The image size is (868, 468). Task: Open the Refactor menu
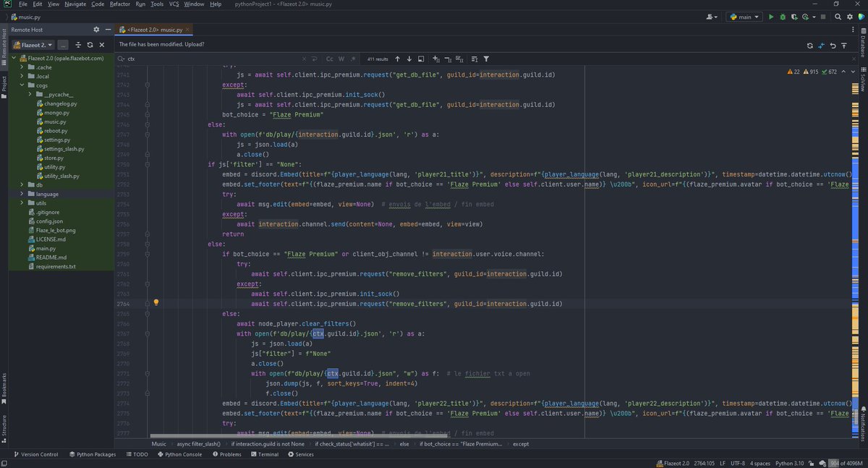pyautogui.click(x=119, y=4)
